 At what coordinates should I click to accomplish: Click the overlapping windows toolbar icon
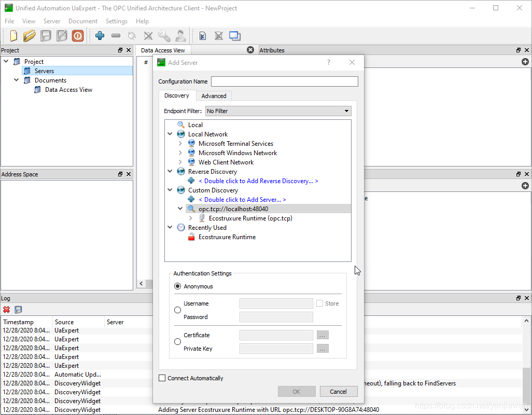(235, 36)
